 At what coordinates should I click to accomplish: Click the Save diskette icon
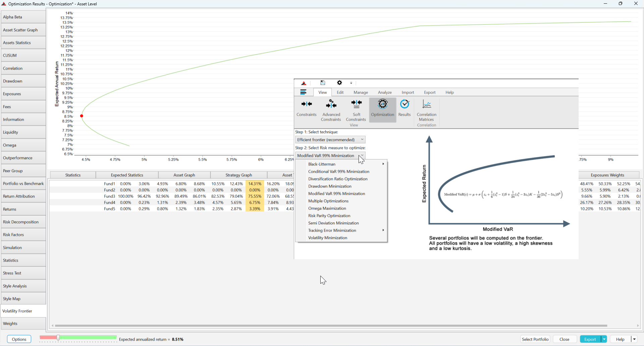[322, 83]
